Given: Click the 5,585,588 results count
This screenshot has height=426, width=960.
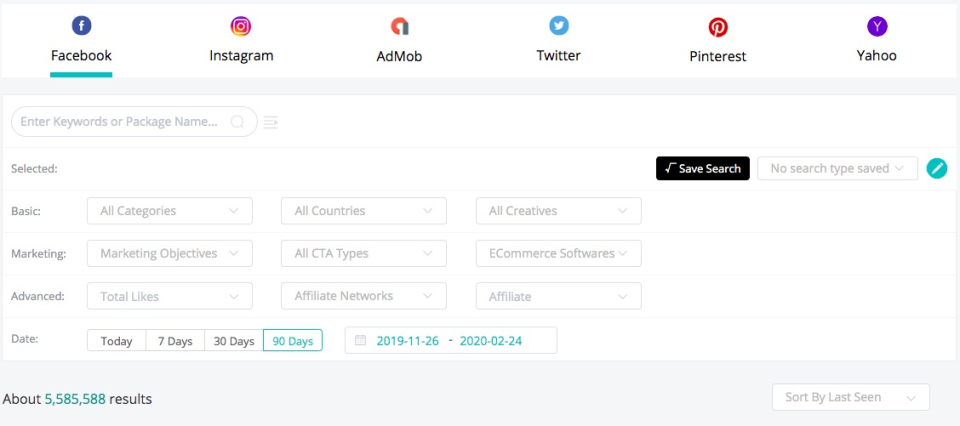Looking at the screenshot, I should pyautogui.click(x=75, y=400).
